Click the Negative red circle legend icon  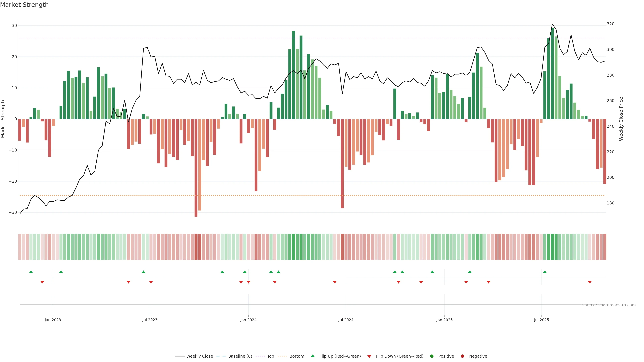click(x=462, y=356)
